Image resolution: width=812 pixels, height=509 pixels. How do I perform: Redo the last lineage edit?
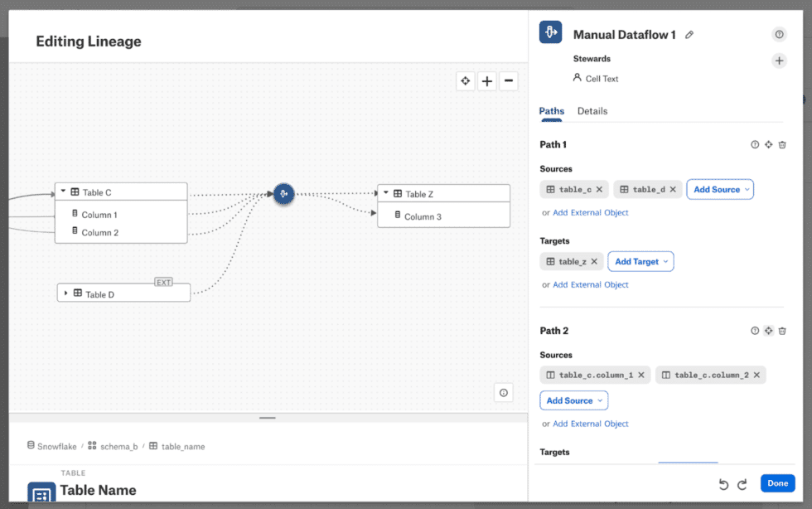[x=743, y=483]
